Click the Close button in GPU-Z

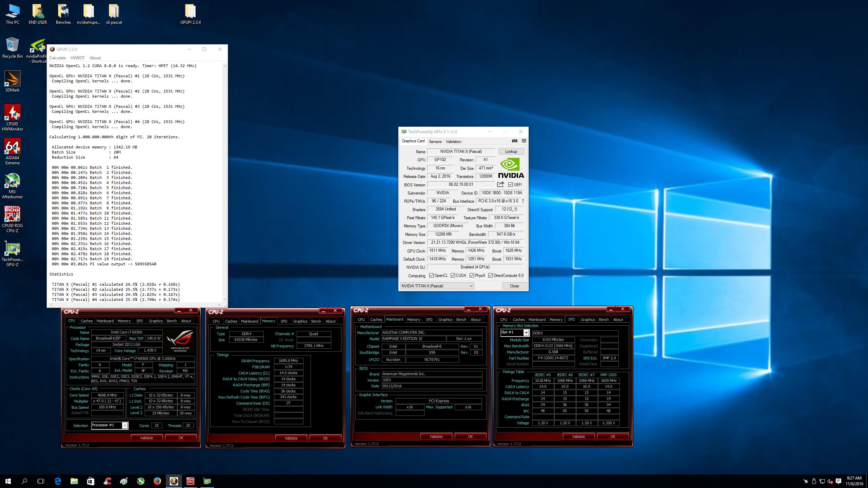pyautogui.click(x=514, y=286)
